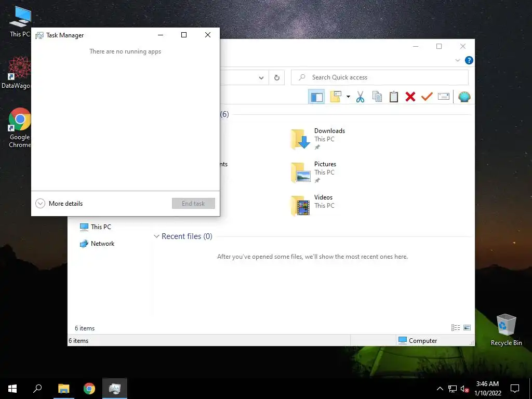Minimize the Task Manager window
532x399 pixels.
point(161,35)
